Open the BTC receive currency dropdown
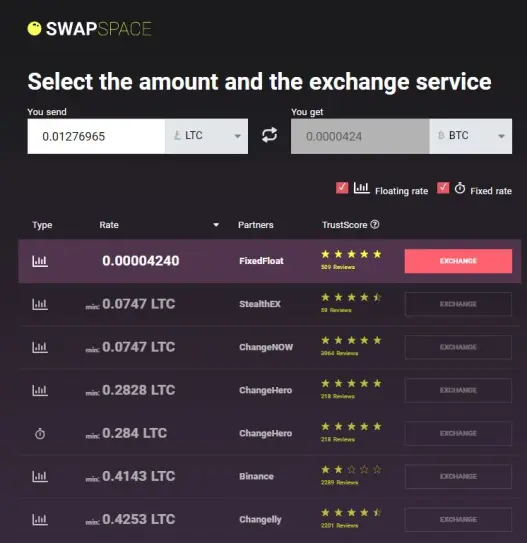The image size is (527, 543). click(471, 136)
